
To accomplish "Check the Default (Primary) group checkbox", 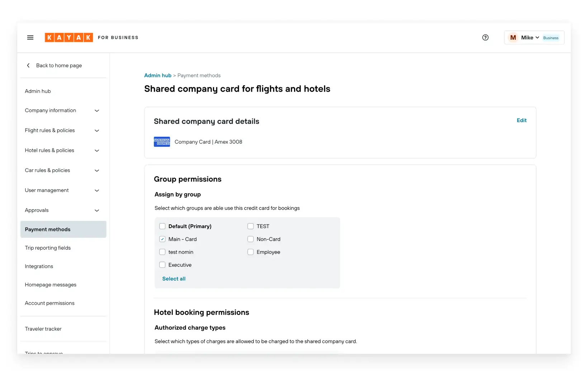I will (162, 226).
